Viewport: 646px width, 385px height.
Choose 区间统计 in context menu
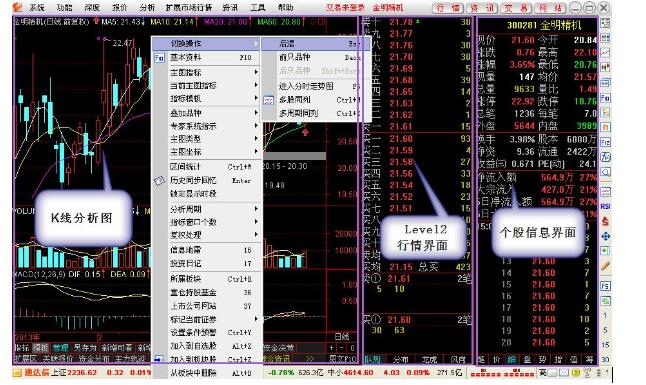tap(206, 167)
